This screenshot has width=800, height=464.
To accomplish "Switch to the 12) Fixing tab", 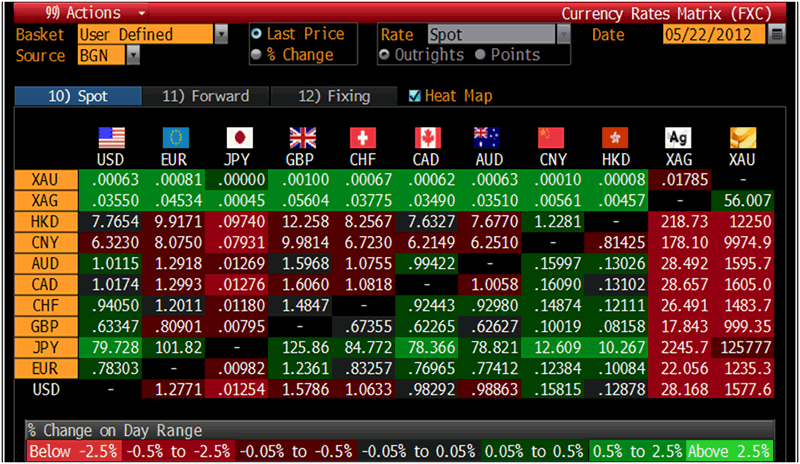I will coord(334,96).
